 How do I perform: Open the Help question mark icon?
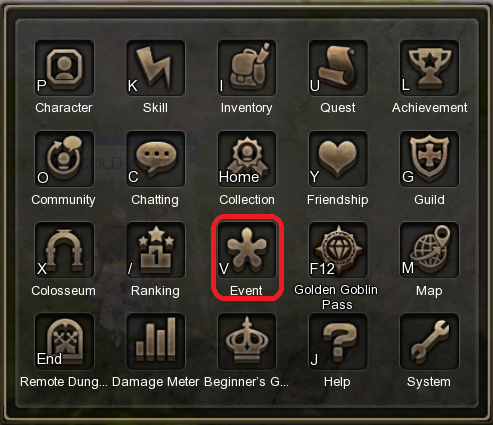click(x=338, y=341)
